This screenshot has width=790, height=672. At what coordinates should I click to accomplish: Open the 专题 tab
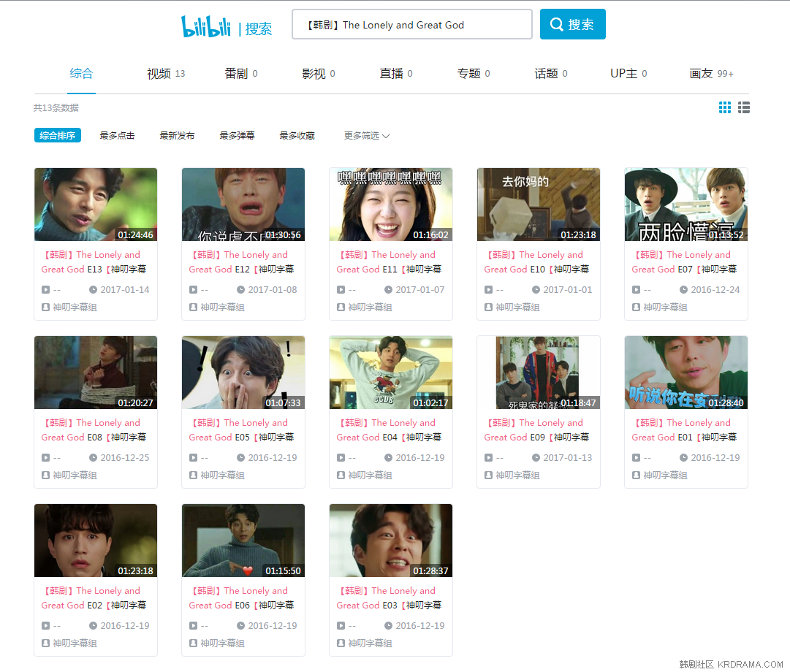tap(473, 74)
